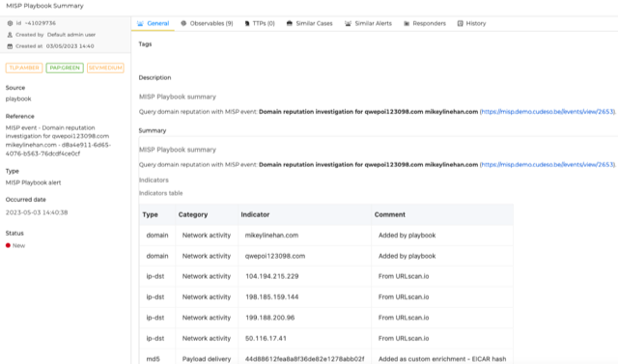Open the Responders tab
This screenshot has width=618, height=364.
(x=425, y=23)
